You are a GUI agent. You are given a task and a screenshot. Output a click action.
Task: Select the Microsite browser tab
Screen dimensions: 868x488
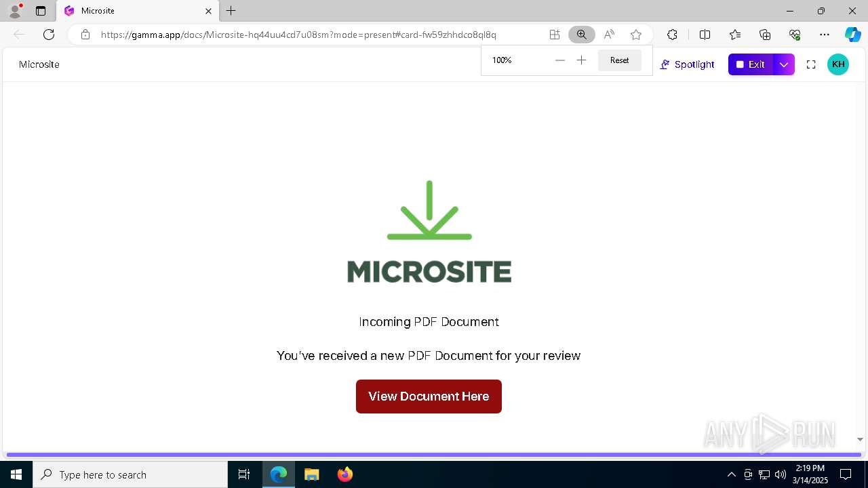point(138,11)
